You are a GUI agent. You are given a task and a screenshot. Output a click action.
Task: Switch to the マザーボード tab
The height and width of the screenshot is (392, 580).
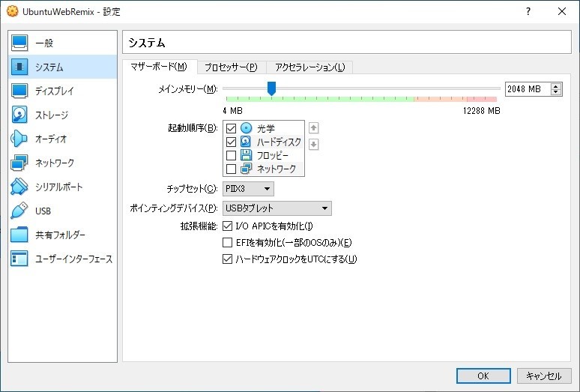pos(159,67)
